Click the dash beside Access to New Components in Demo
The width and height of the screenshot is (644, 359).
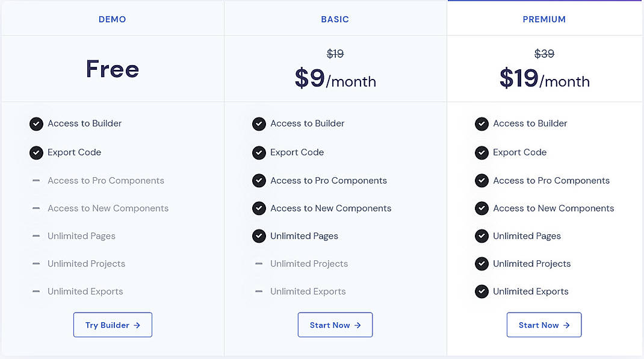pyautogui.click(x=36, y=208)
